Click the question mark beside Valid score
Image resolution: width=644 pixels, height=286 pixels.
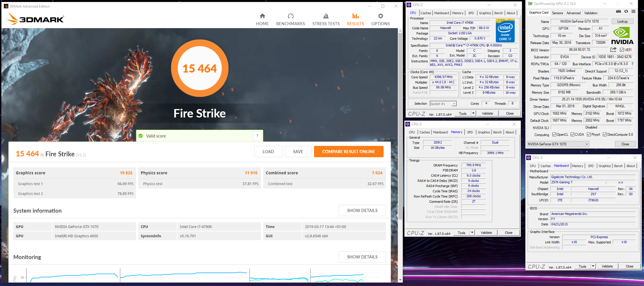pos(257,136)
